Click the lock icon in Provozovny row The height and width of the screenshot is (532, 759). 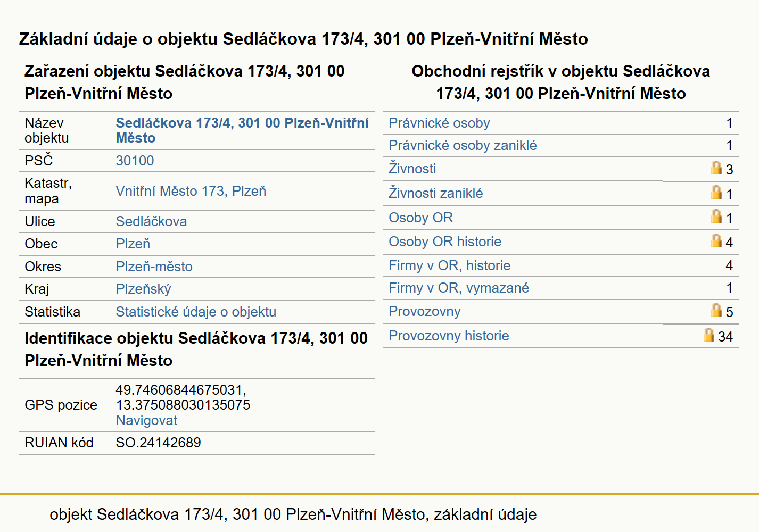point(716,310)
